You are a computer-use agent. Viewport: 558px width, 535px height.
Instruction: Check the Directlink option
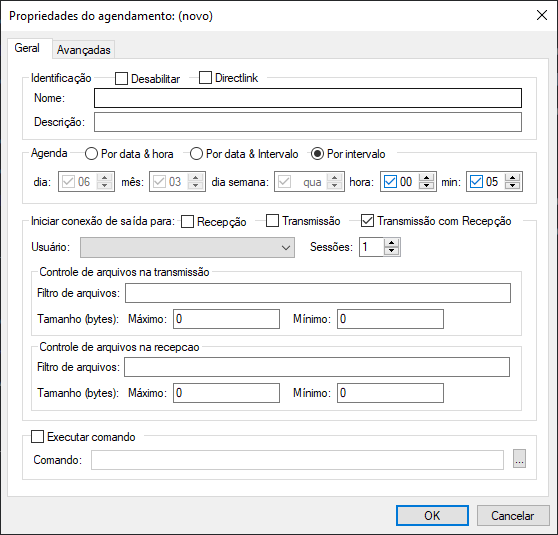click(205, 78)
